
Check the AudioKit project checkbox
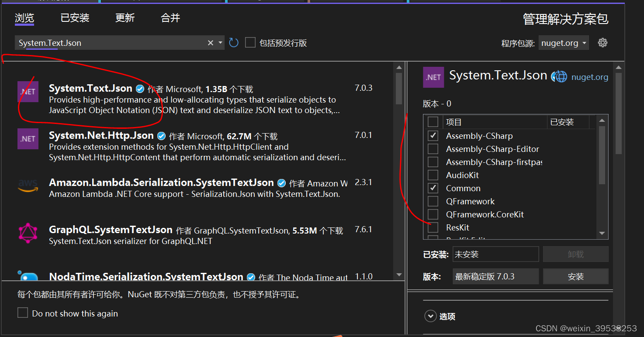433,175
